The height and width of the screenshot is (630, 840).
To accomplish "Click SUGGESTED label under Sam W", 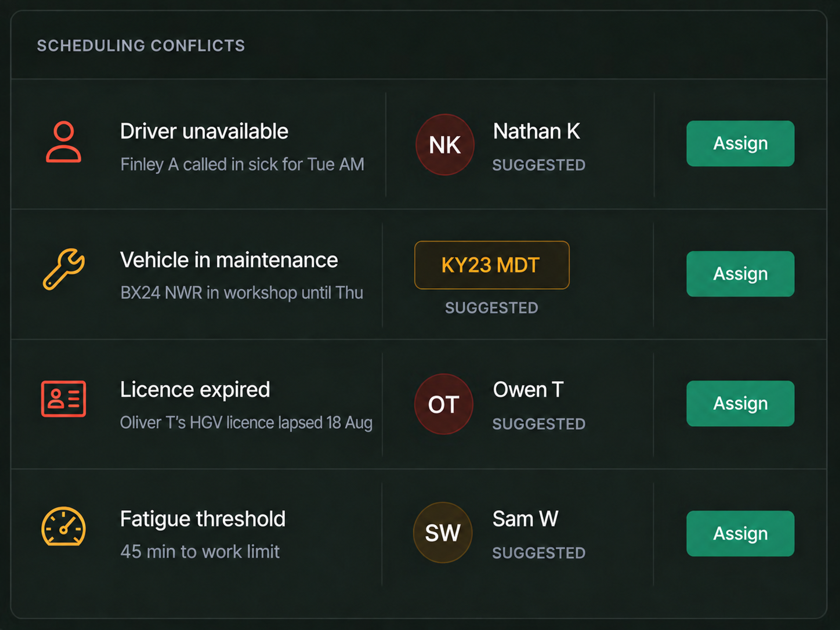I will (x=539, y=553).
